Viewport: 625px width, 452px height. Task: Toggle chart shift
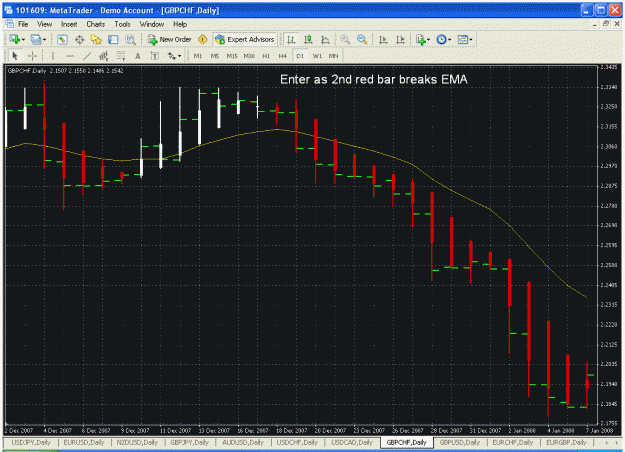400,39
